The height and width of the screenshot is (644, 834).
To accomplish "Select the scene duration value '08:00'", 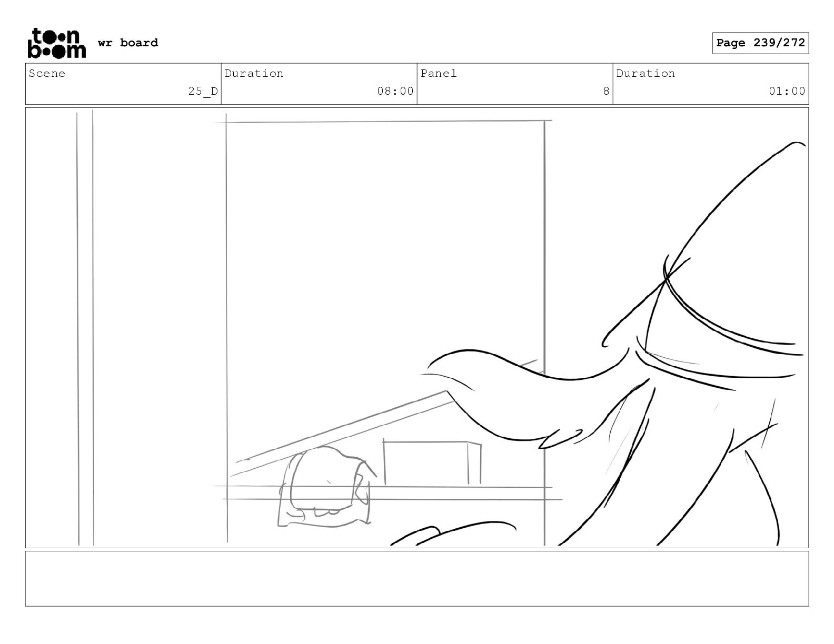I will point(395,91).
